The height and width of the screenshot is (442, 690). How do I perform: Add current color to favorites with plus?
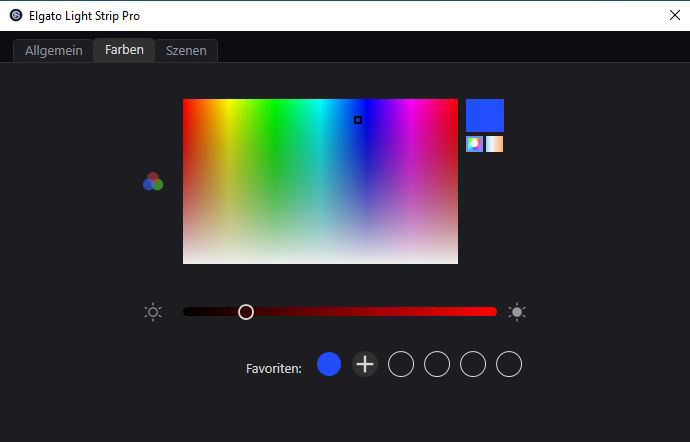(365, 365)
